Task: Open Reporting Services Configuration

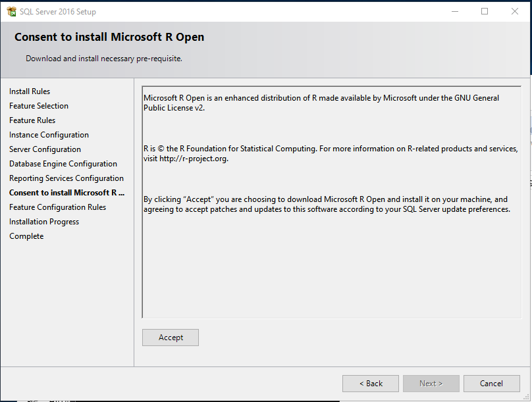Action: coord(66,178)
